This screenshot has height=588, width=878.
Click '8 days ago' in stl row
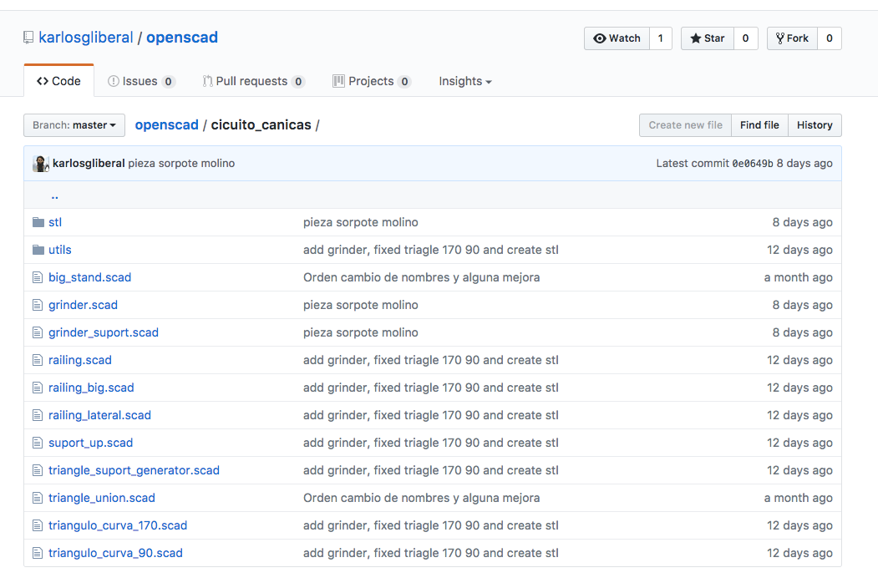tap(803, 222)
